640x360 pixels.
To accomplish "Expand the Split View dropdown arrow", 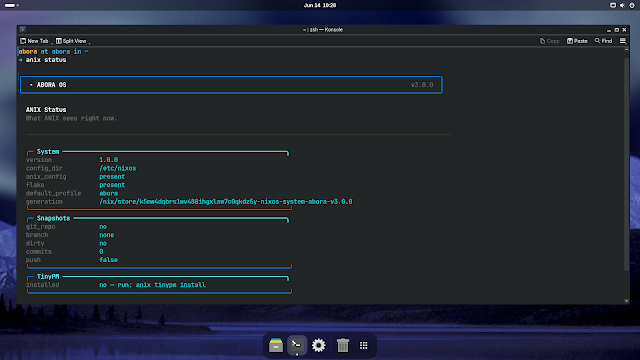I will (x=89, y=41).
